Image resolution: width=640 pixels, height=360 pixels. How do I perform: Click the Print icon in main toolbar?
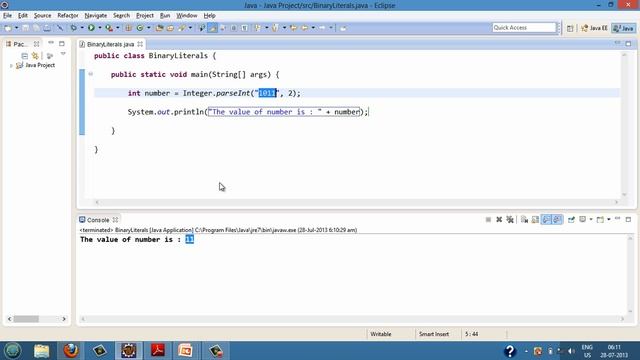(x=47, y=28)
